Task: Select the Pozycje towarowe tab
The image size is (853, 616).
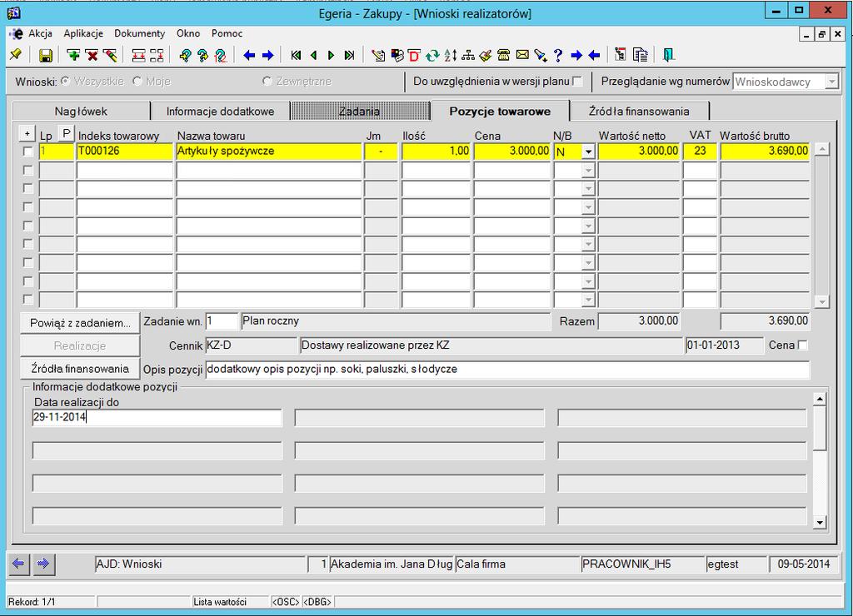Action: 500,111
